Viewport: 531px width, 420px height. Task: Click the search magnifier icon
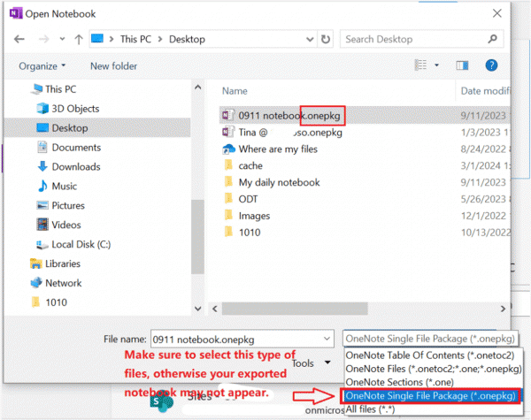(492, 39)
